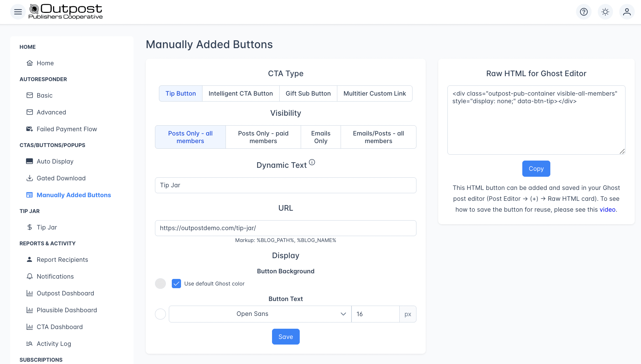Open CTA Dashboard link

(60, 327)
